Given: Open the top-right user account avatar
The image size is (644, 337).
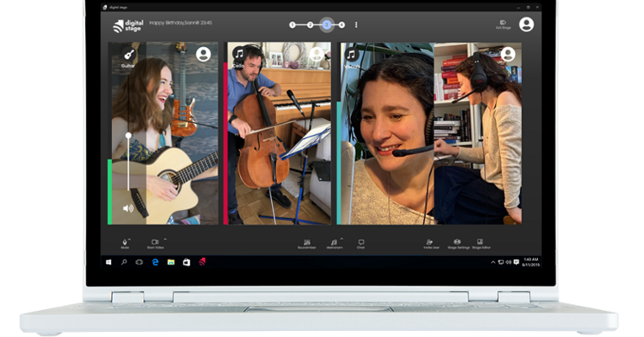Looking at the screenshot, I should coord(526,24).
